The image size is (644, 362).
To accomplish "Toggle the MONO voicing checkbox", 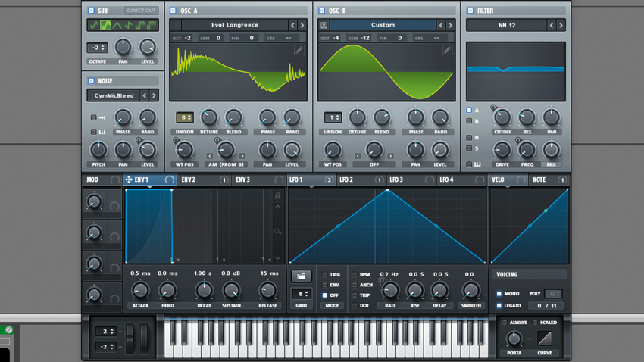I will coord(499,293).
